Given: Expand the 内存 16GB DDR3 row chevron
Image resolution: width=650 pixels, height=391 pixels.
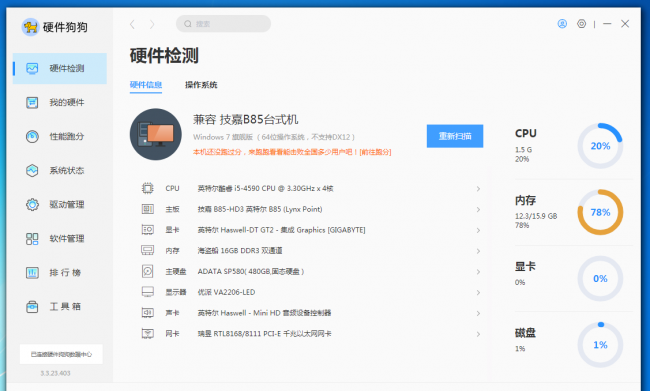Looking at the screenshot, I should pos(478,251).
